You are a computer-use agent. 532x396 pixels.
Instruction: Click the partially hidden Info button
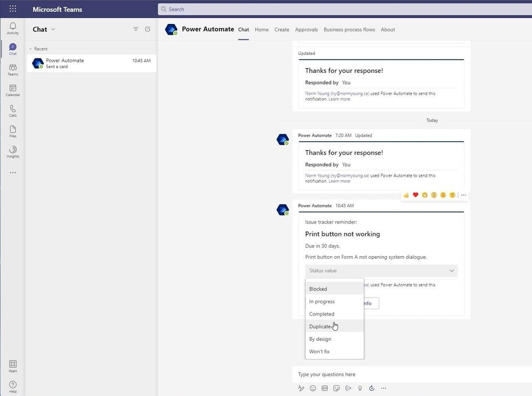click(371, 303)
